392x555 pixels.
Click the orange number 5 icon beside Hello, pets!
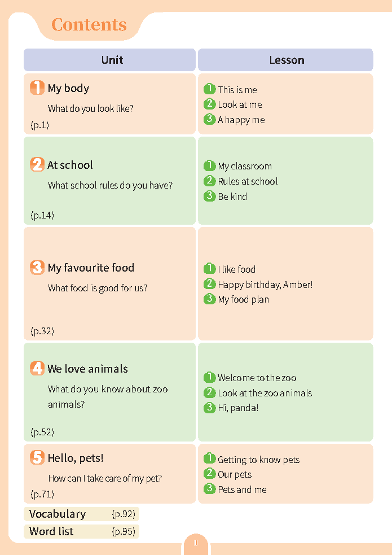pos(37,458)
